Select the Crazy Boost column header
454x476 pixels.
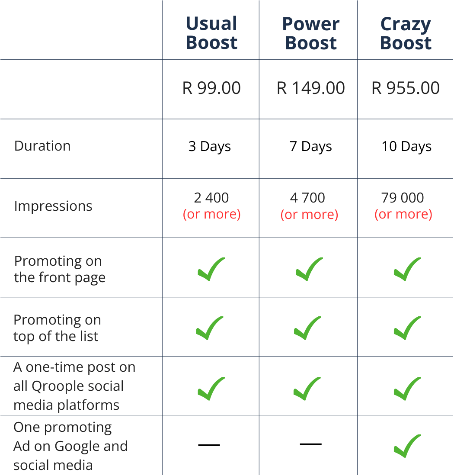coord(406,33)
